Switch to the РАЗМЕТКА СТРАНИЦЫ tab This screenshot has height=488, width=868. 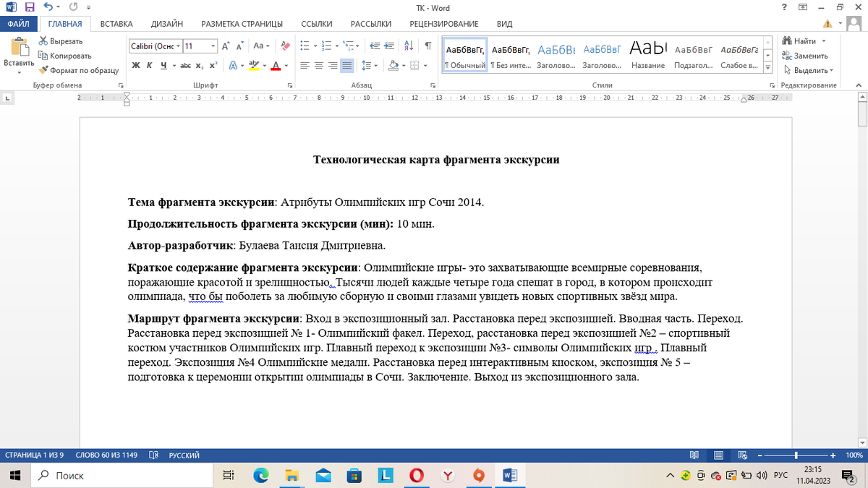(x=242, y=24)
